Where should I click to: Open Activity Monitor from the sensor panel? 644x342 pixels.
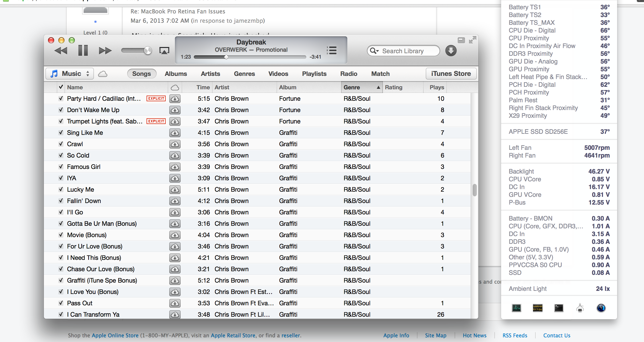coord(517,308)
